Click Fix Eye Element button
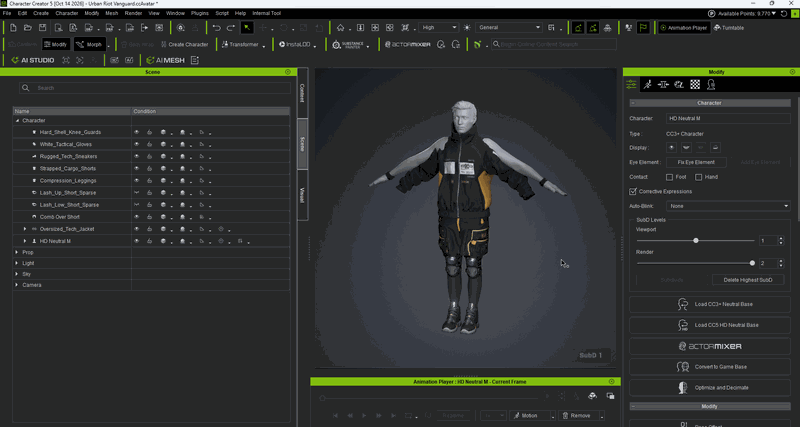This screenshot has width=800, height=427. coord(696,162)
